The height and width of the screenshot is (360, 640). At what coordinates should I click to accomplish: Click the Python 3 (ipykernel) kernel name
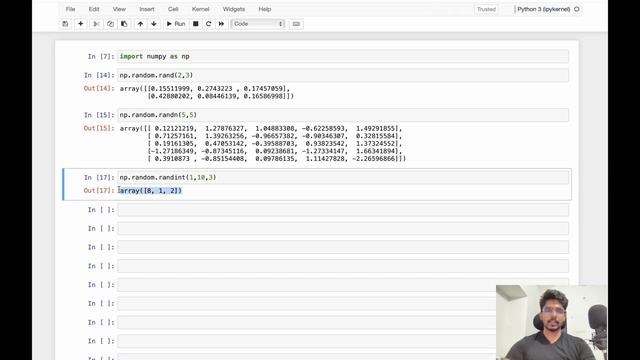(543, 9)
